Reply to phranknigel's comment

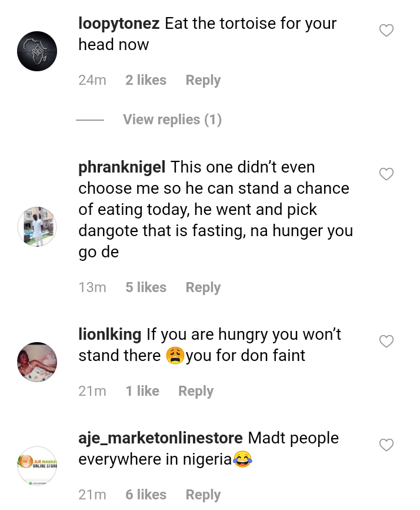(x=203, y=287)
